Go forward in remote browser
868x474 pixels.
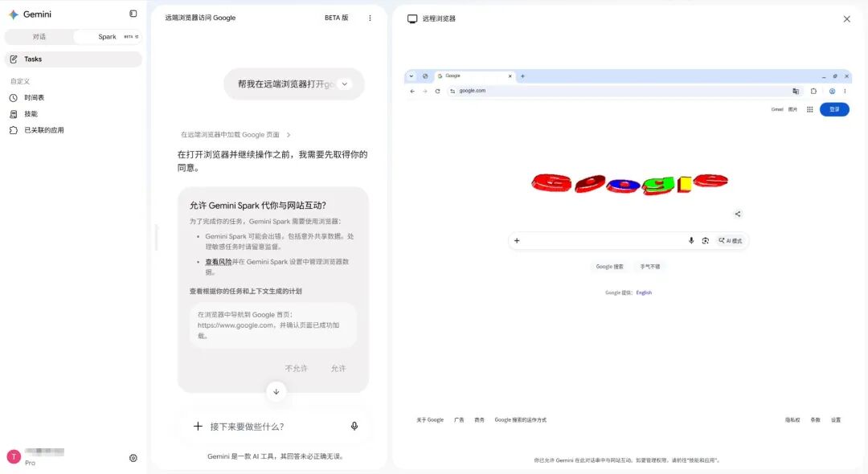tap(424, 92)
